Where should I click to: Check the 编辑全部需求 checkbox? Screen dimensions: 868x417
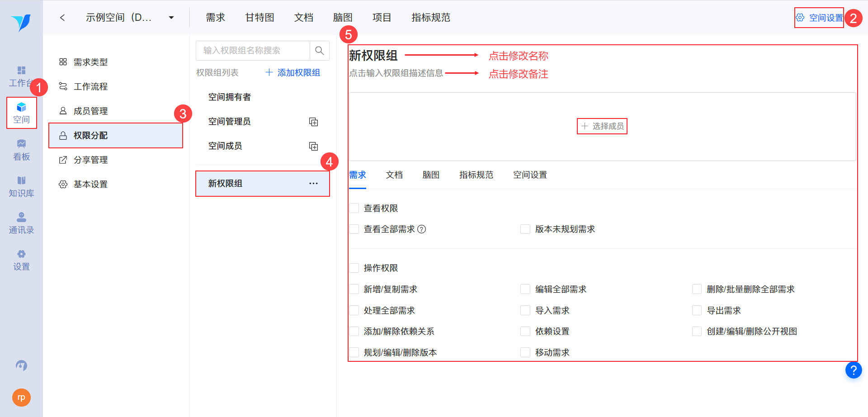525,289
